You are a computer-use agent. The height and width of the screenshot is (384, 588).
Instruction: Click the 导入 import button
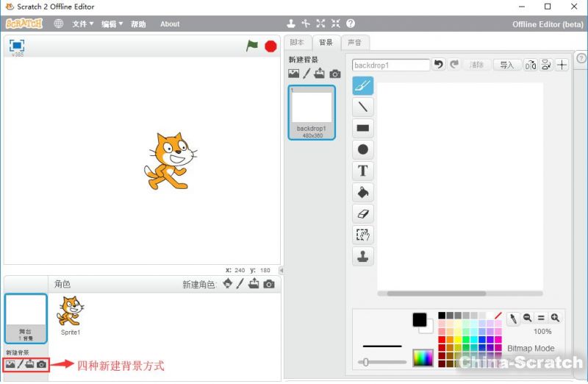[x=506, y=65]
